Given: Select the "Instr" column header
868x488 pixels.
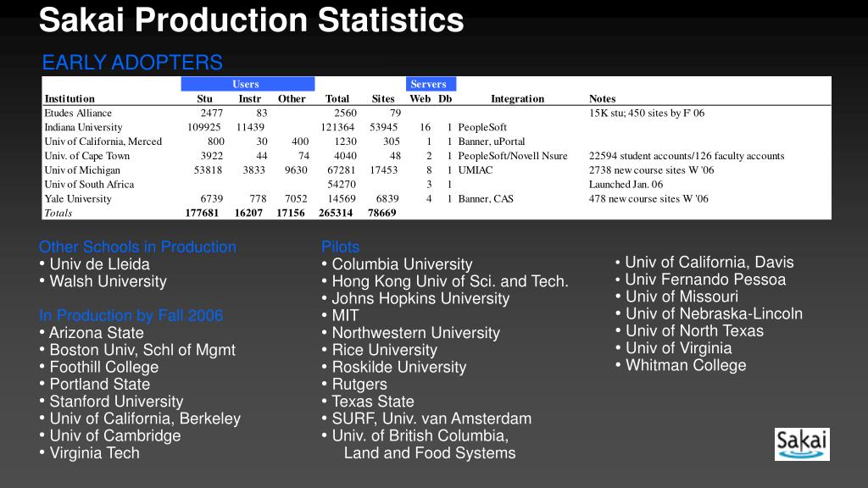Looking at the screenshot, I should click(x=250, y=98).
